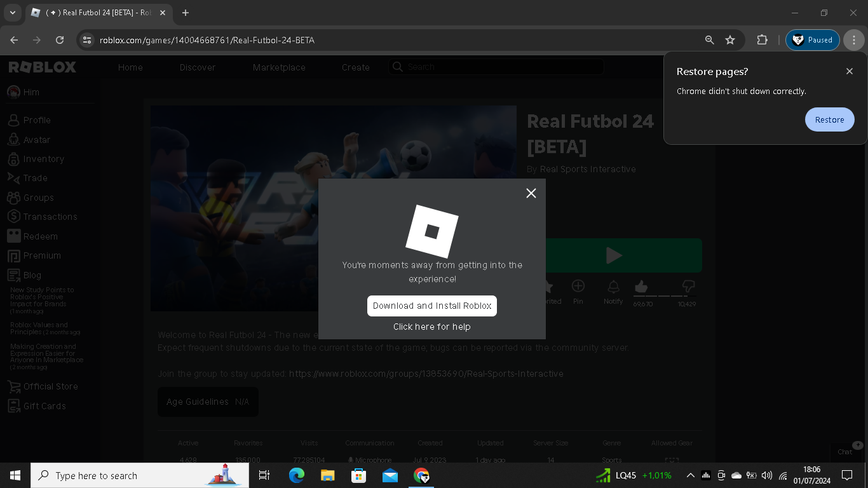Bookmark this page with the star

click(730, 40)
